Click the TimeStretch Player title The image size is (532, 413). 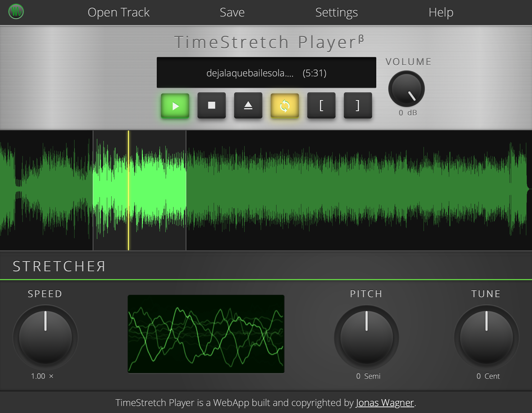coord(269,42)
